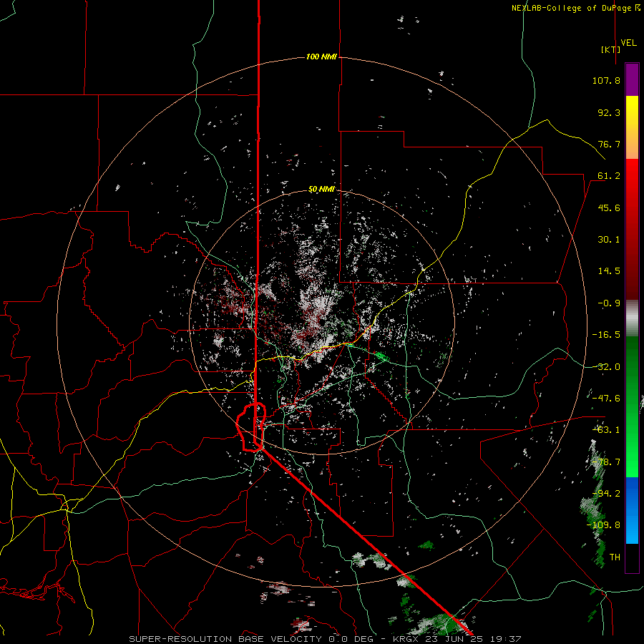644x644 pixels.
Task: Click the thick red outlined polygon on the map
Action: tap(251, 427)
